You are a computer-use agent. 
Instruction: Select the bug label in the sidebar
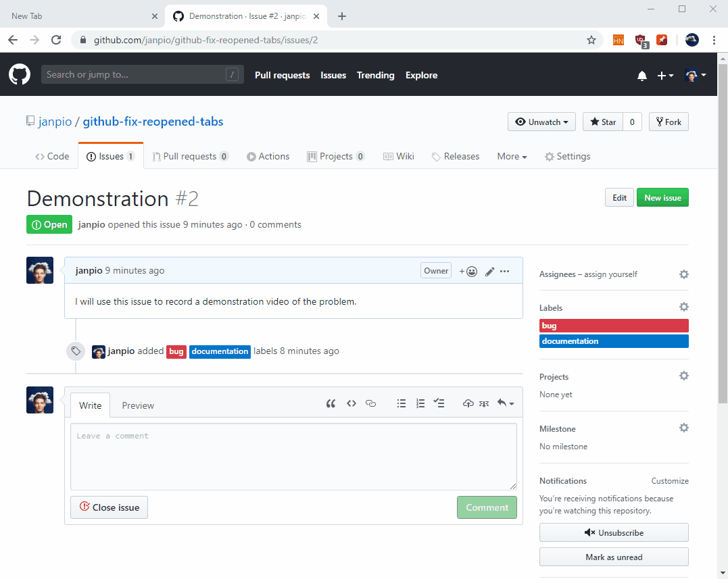point(613,325)
